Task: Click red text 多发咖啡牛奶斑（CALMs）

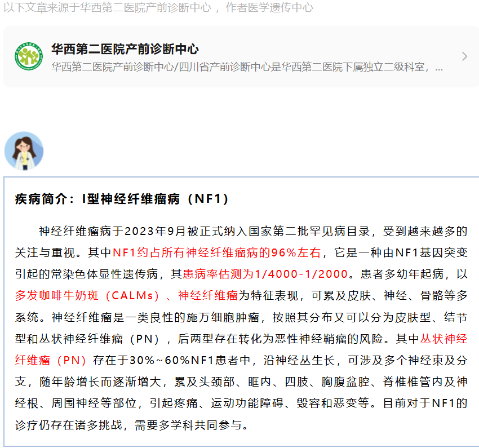Action: [x=87, y=295]
